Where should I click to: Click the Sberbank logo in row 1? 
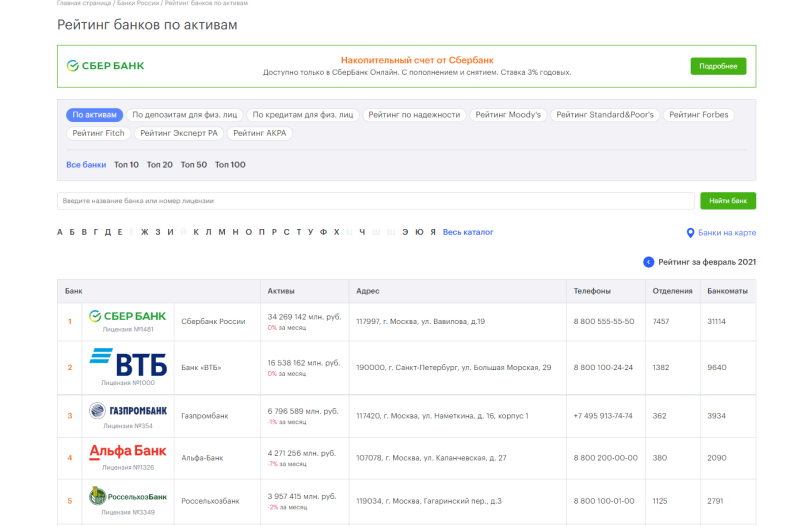pyautogui.click(x=128, y=316)
